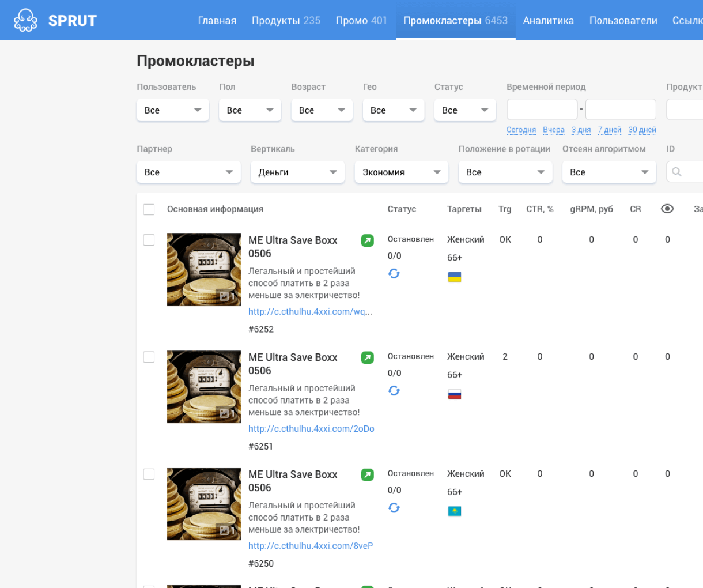Switch to the Продукты tab

(x=286, y=21)
